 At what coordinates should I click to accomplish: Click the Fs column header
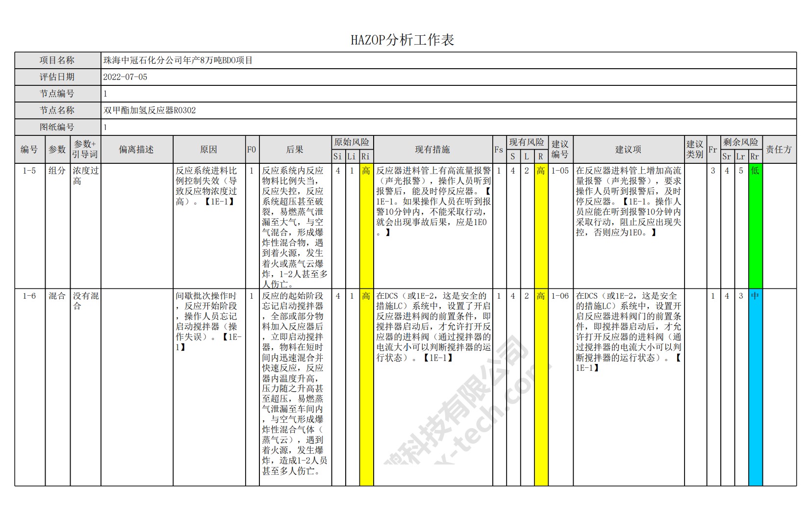pyautogui.click(x=499, y=150)
